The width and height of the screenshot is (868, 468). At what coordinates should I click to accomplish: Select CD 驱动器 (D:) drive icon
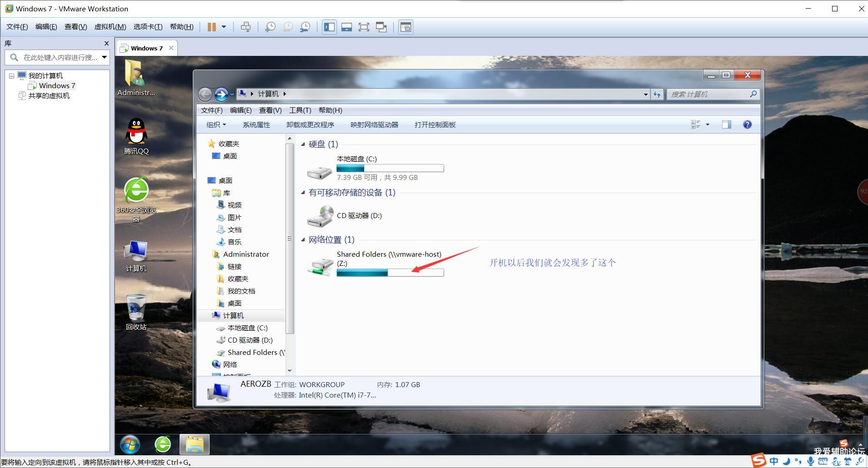pyautogui.click(x=320, y=216)
